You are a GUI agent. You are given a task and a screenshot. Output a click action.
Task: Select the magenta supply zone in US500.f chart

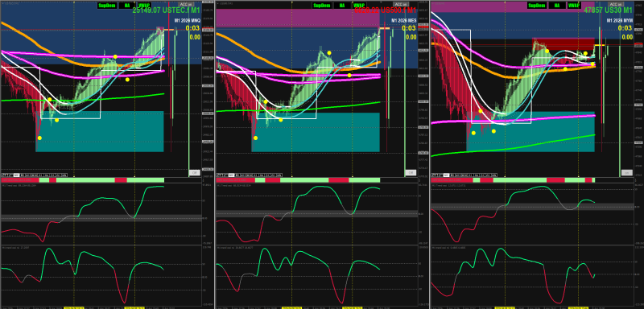pyautogui.click(x=298, y=18)
